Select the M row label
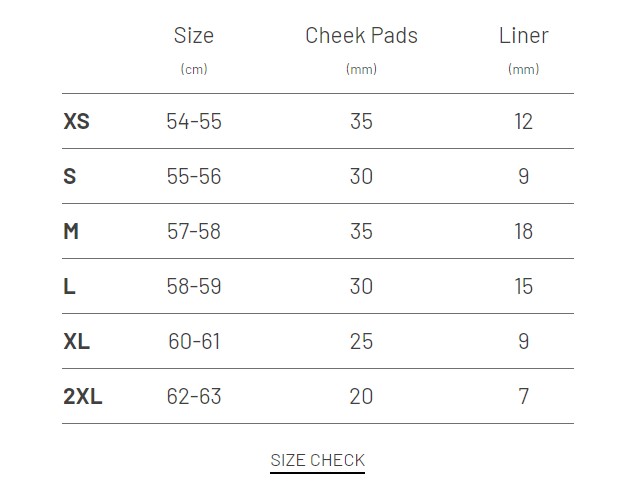This screenshot has width=636, height=493. click(71, 231)
